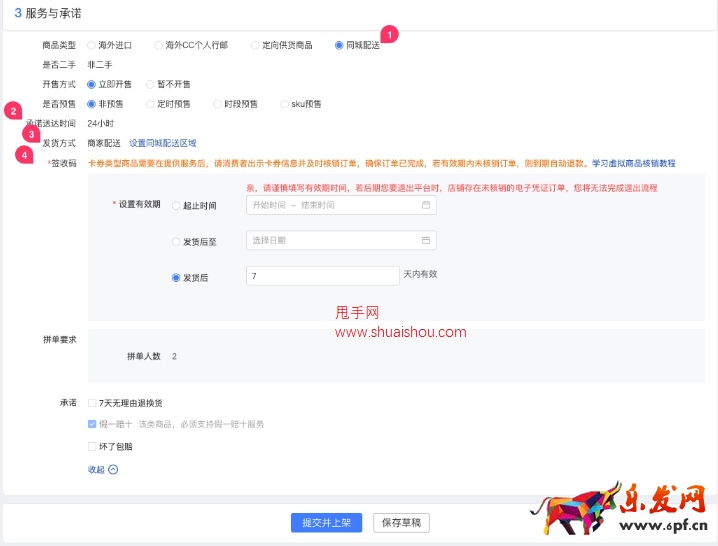This screenshot has height=546, width=718.
Task: Toggle 假一赔十 checkbox
Action: [x=92, y=424]
